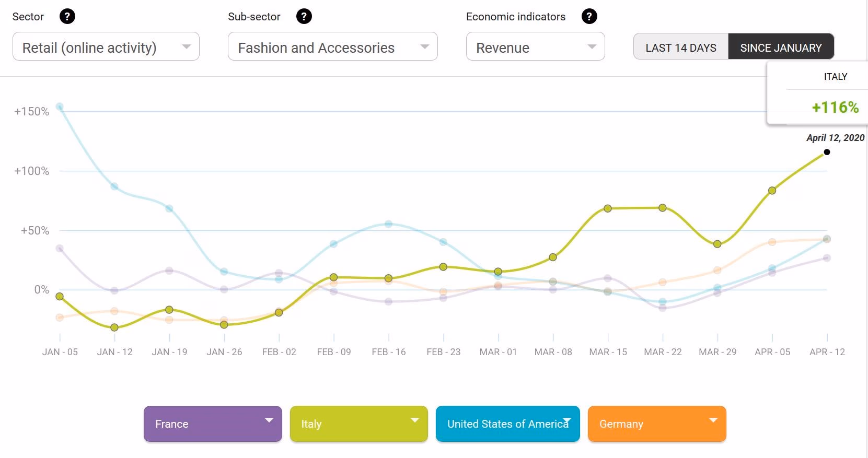Open the Economic indicators help icon
This screenshot has width=868, height=458.
(589, 17)
